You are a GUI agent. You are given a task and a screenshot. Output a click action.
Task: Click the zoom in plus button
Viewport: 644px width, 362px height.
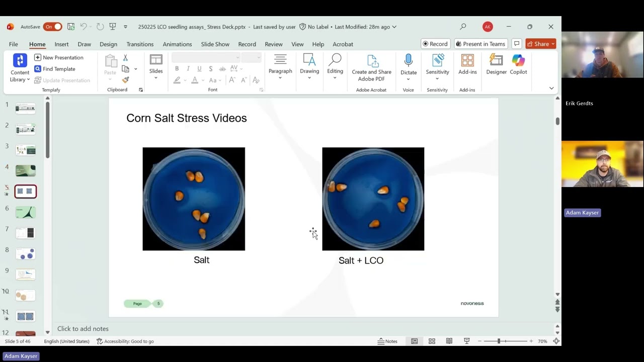[x=531, y=341]
